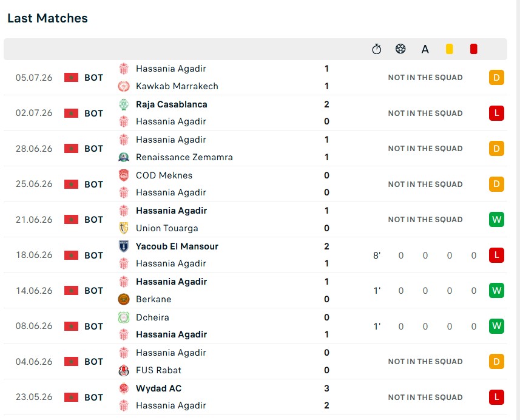Click the Raja Casablanca club crest
The height and width of the screenshot is (420, 520).
[x=124, y=104]
